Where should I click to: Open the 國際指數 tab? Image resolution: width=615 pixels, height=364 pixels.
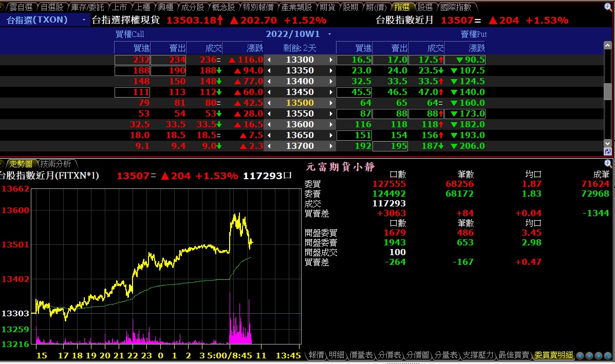tap(456, 7)
